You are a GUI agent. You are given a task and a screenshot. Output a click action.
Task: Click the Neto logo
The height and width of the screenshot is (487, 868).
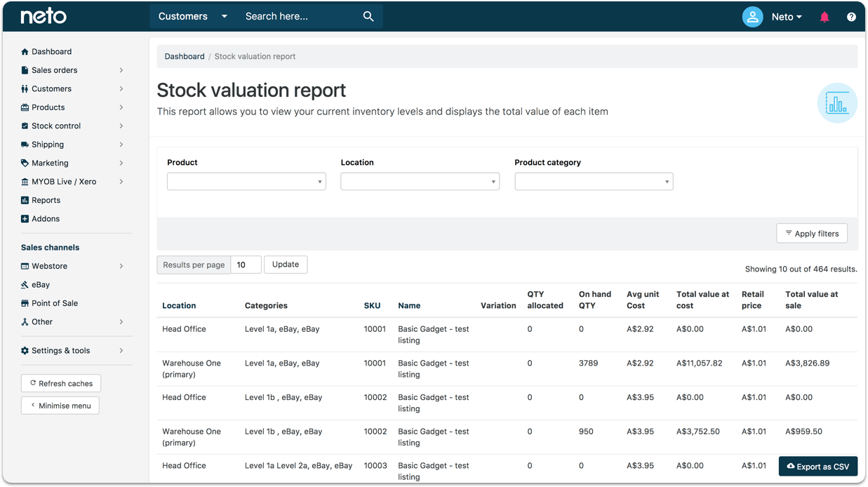(44, 16)
